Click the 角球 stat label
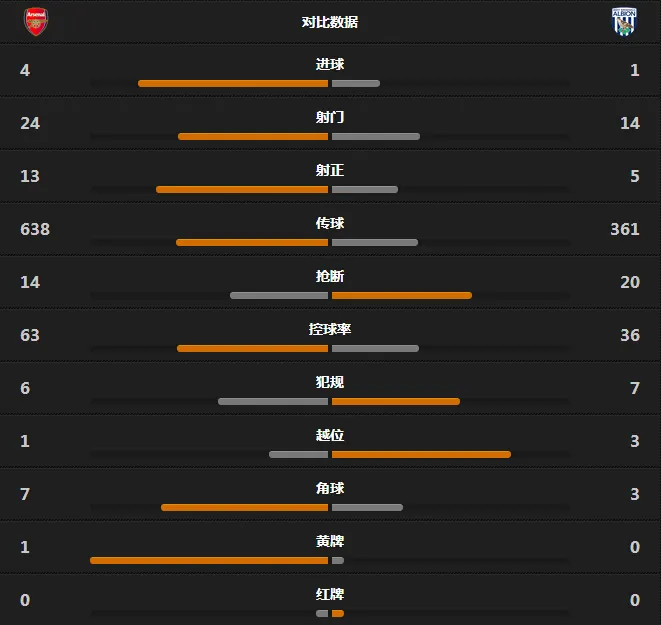Image resolution: width=661 pixels, height=625 pixels. tap(330, 488)
